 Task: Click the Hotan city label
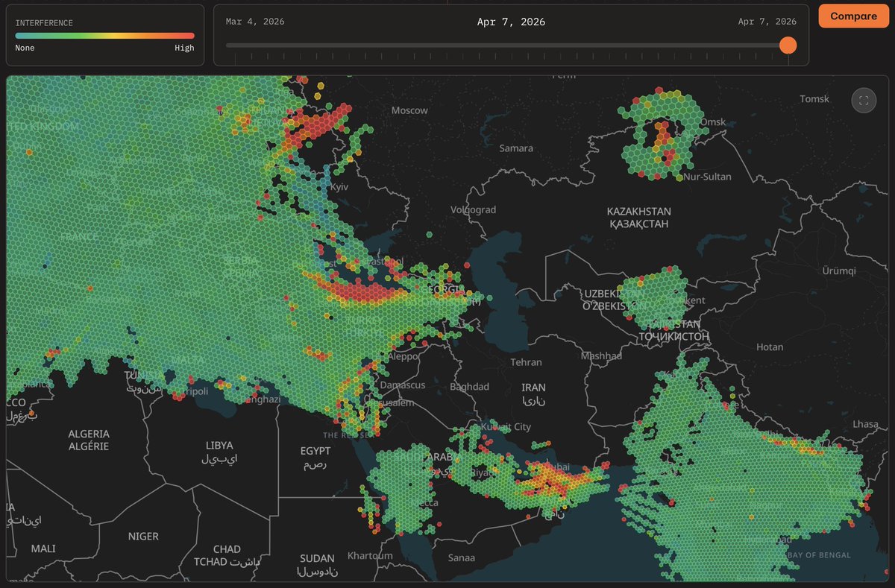click(770, 347)
